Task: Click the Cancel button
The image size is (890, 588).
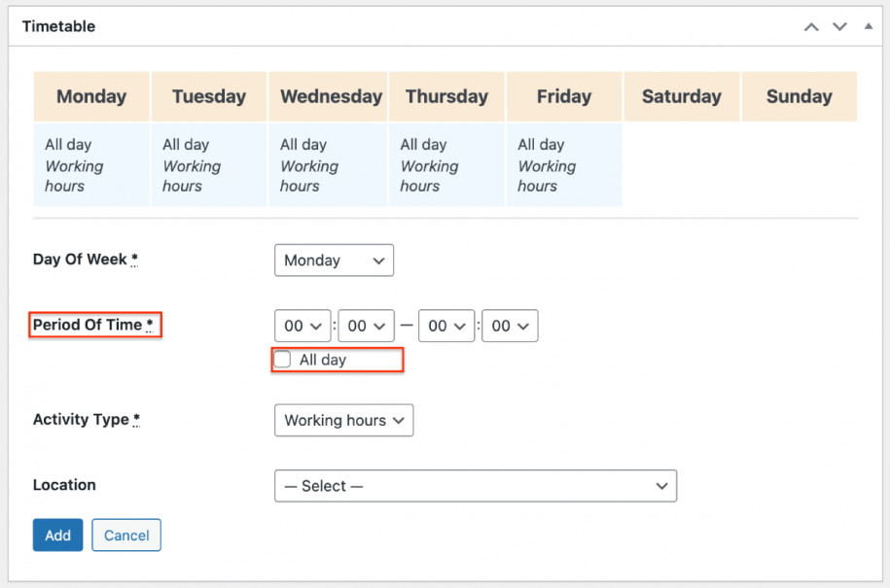Action: (125, 535)
